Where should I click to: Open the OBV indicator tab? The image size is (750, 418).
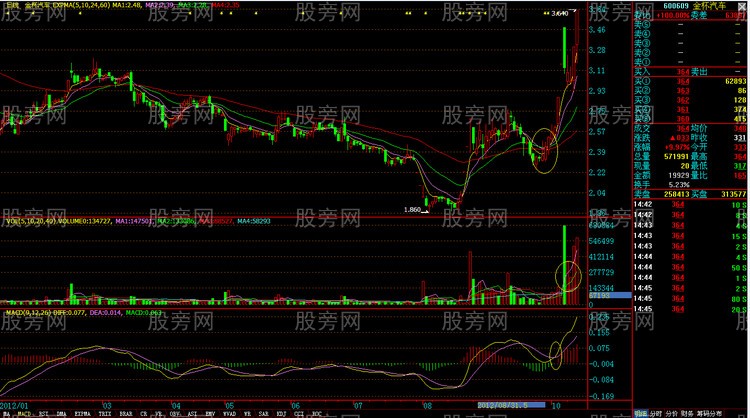pos(175,414)
